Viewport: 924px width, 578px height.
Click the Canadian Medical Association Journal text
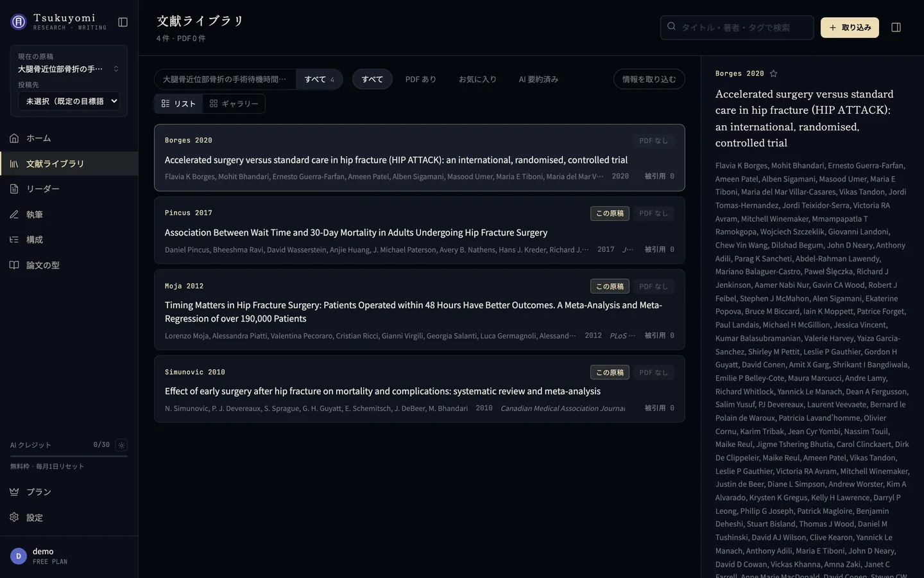click(563, 408)
